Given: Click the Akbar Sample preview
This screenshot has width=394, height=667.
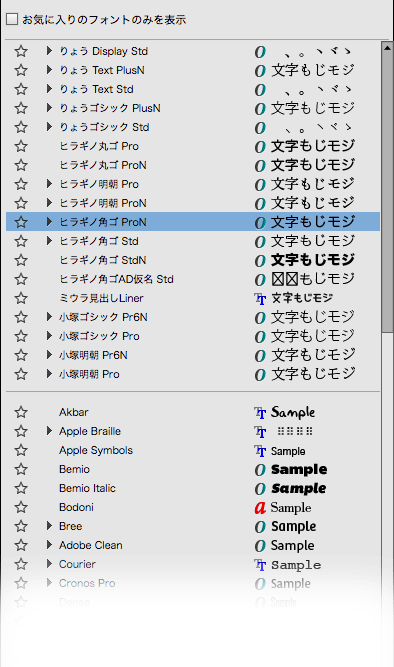Looking at the screenshot, I should 293,412.
